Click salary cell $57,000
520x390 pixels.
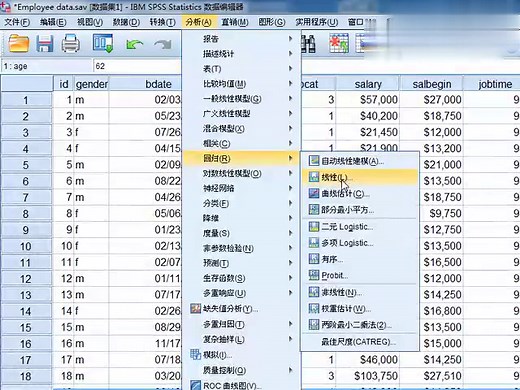point(368,100)
